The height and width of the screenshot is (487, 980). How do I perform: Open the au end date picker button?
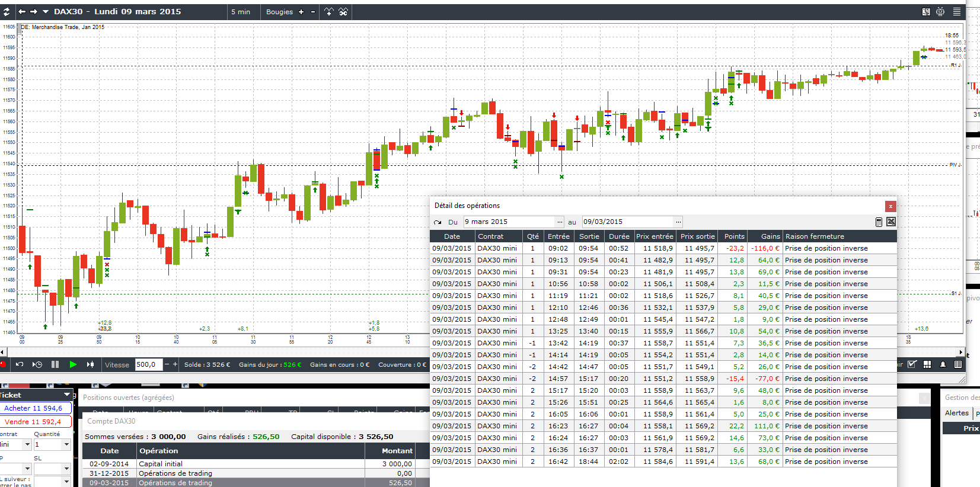[678, 222]
